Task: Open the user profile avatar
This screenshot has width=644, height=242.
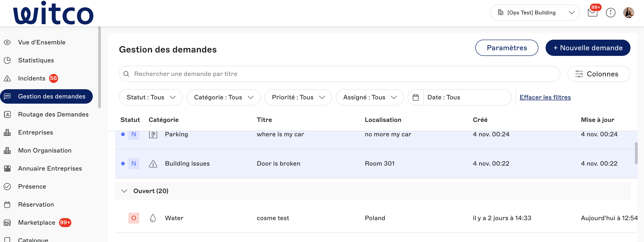Action: (x=628, y=13)
